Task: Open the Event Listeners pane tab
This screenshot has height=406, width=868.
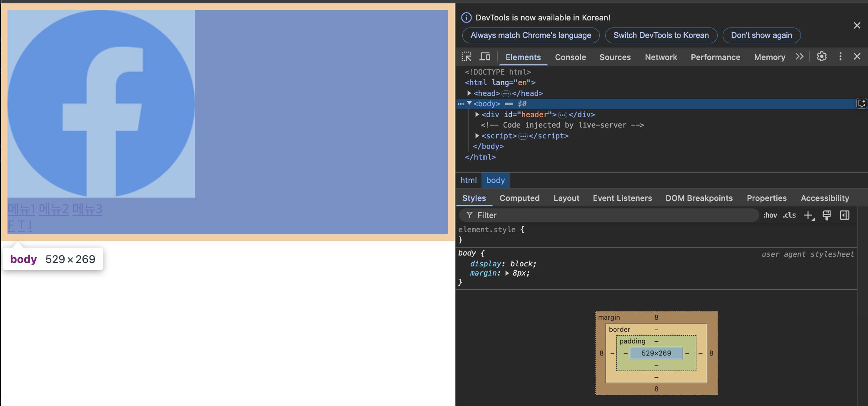Action: [x=622, y=198]
